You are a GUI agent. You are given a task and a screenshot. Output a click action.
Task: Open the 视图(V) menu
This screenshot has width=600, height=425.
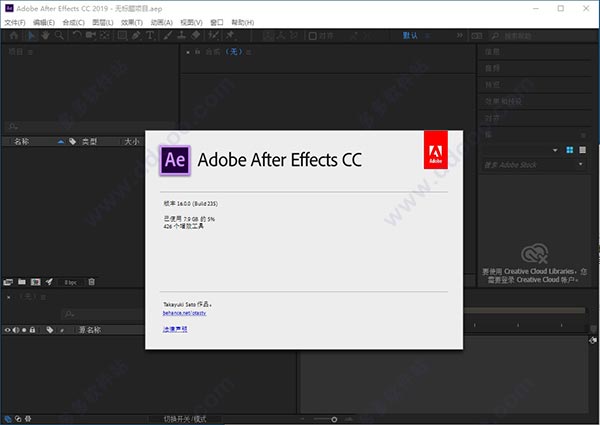click(191, 23)
